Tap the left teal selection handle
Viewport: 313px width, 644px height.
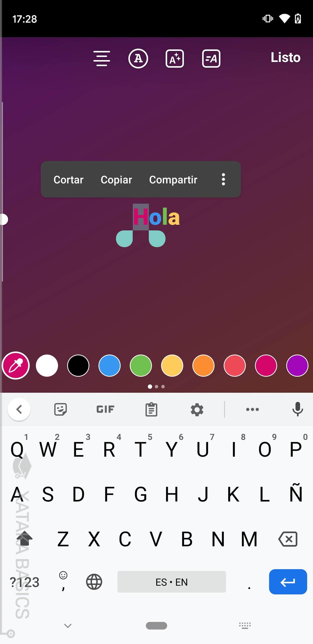click(124, 239)
